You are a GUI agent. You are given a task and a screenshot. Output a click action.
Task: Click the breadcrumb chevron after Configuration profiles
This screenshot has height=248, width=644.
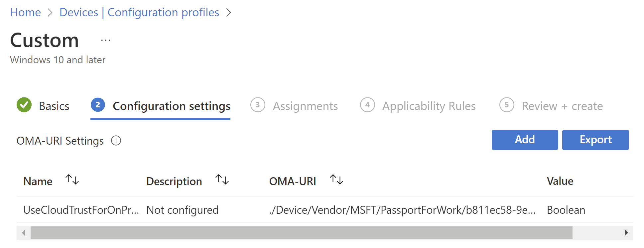[x=229, y=12]
